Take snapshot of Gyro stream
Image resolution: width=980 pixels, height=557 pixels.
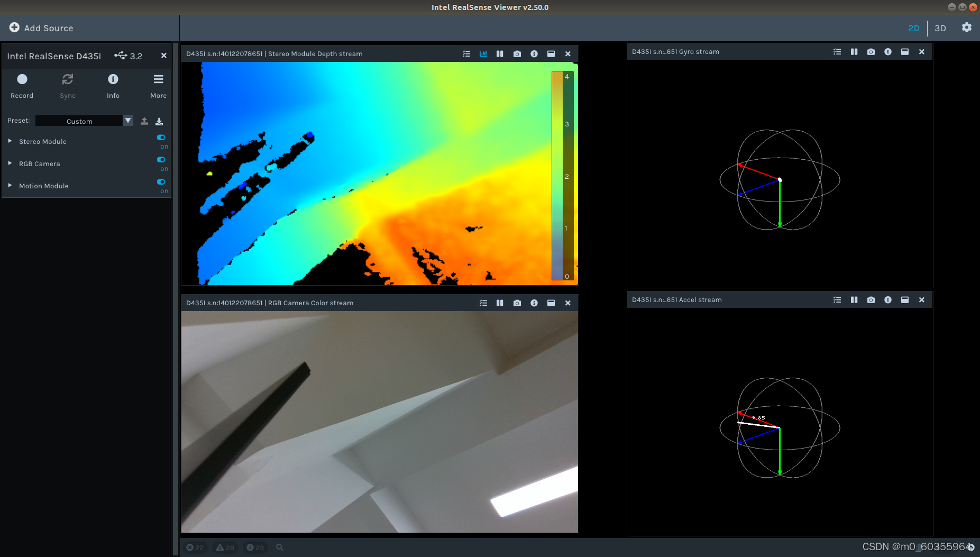click(x=871, y=52)
